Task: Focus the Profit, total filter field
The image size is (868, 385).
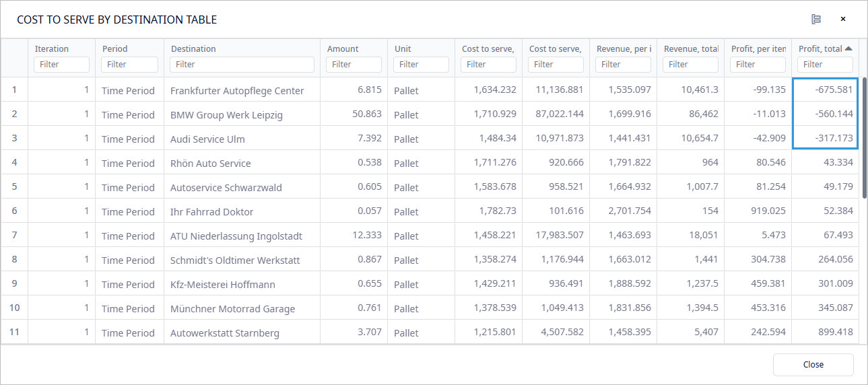Action: coord(825,65)
